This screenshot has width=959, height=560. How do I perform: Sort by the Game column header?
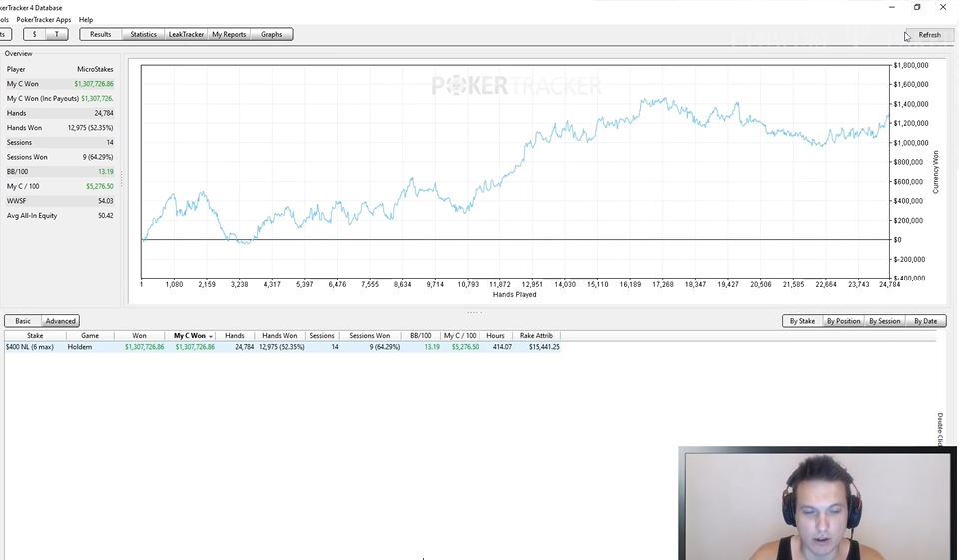[90, 336]
